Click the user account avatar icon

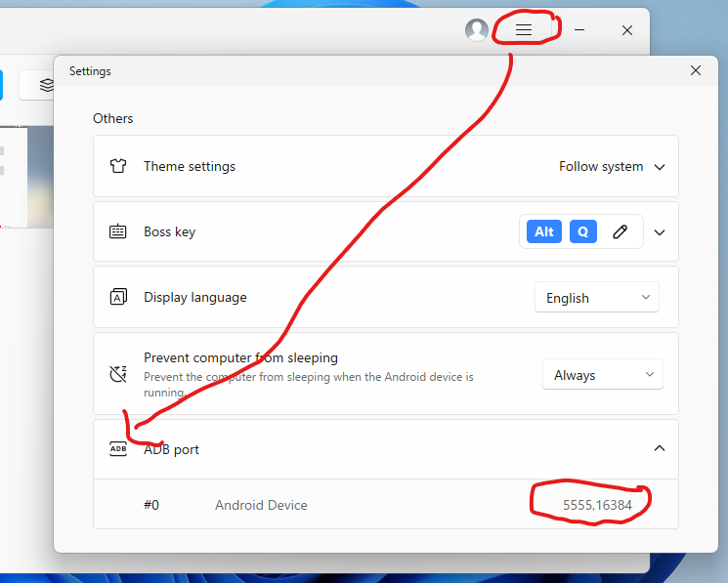pyautogui.click(x=477, y=30)
